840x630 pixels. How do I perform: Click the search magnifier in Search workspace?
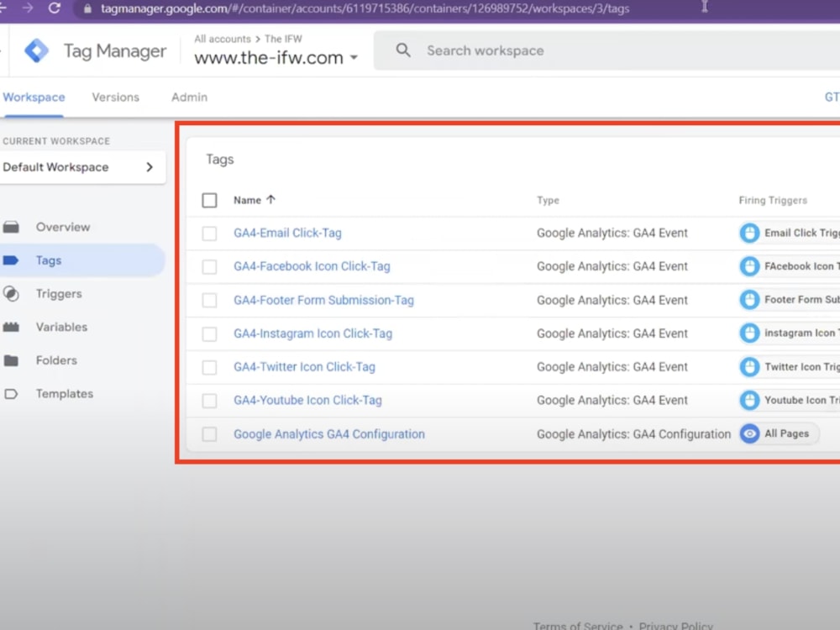[x=402, y=50]
